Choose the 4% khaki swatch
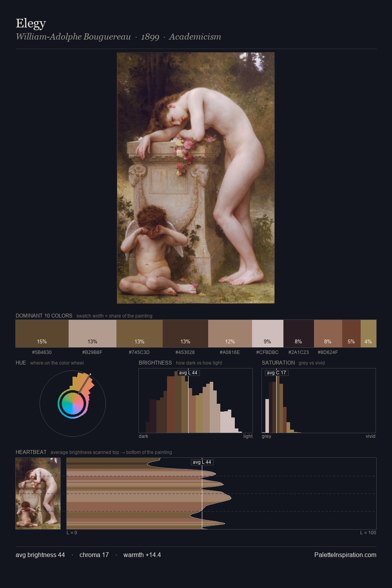This screenshot has width=392, height=588. point(368,334)
